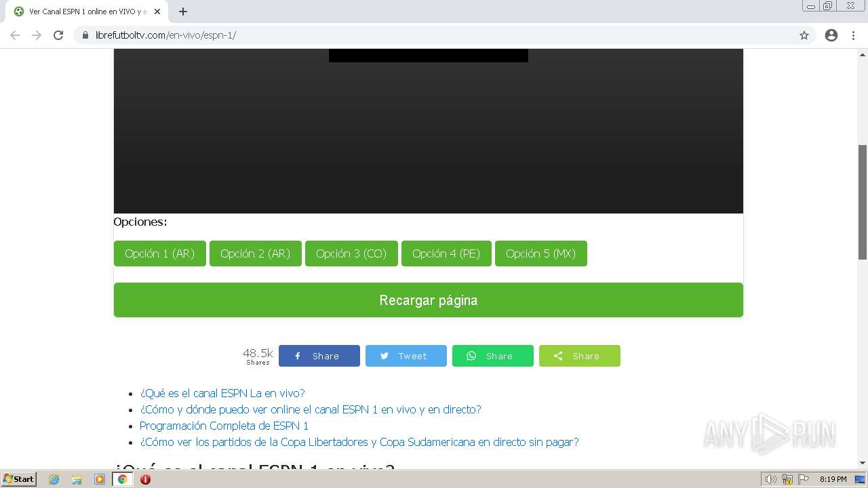The height and width of the screenshot is (488, 868).
Task: Open the Chrome three-dot menu
Action: (853, 35)
